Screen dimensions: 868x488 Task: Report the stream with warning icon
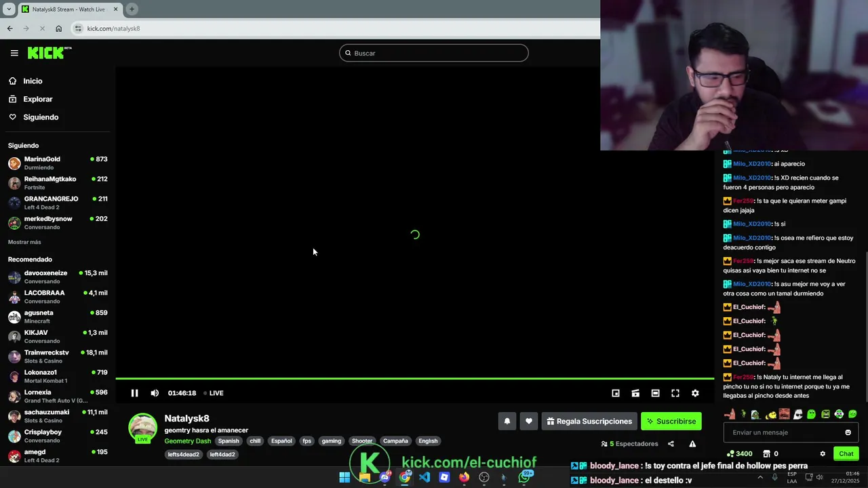pyautogui.click(x=692, y=444)
